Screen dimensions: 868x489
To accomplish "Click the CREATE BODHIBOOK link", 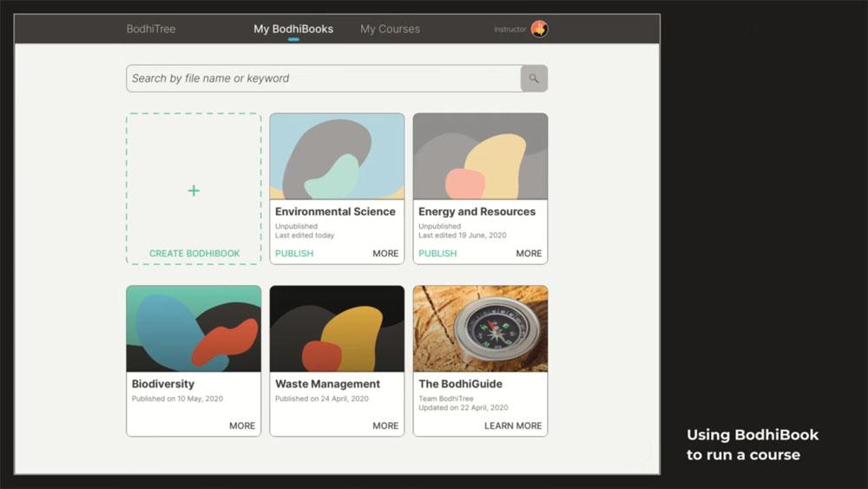I will coord(194,253).
